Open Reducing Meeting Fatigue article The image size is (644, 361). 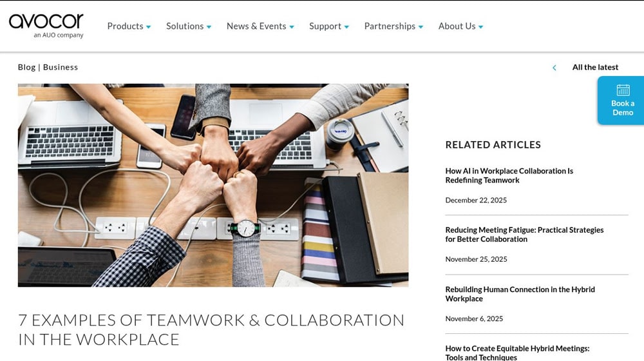[524, 235]
